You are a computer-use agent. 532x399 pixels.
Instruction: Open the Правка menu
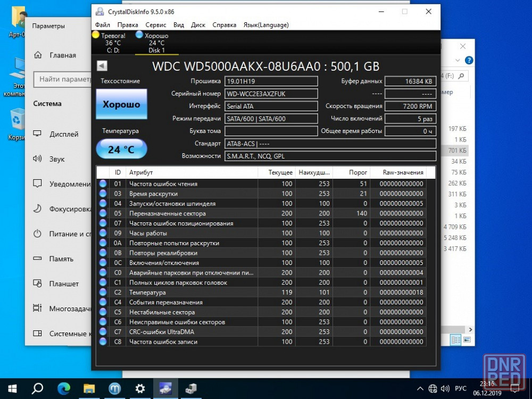click(128, 25)
